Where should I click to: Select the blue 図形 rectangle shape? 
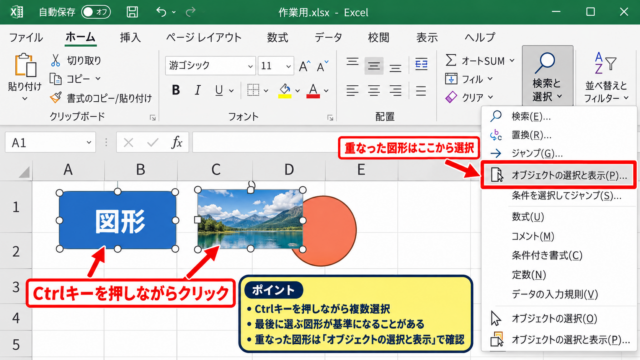[x=118, y=220]
